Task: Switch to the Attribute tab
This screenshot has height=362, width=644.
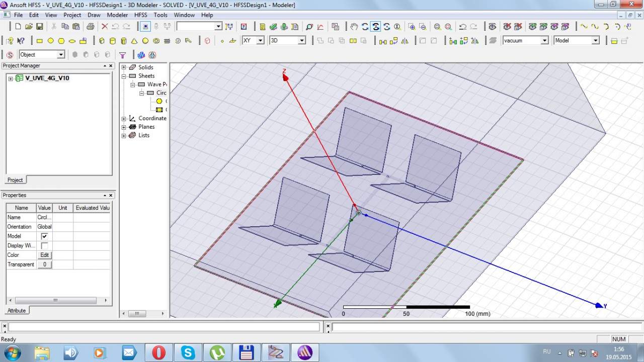Action: [17, 311]
